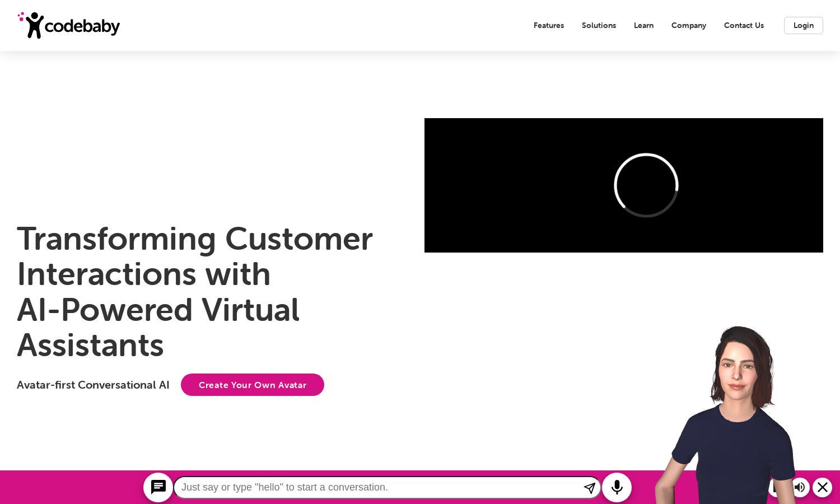Viewport: 840px width, 504px height.
Task: Activate the microphone button
Action: point(617,487)
